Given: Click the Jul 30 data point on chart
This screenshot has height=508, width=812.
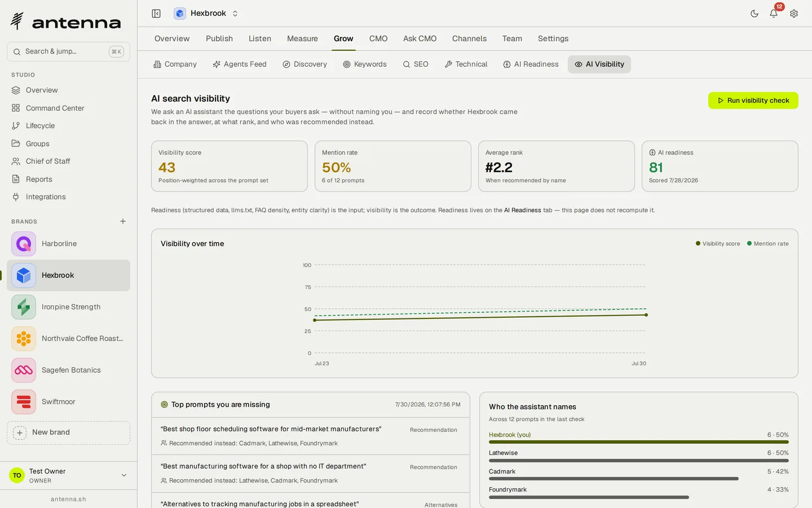Looking at the screenshot, I should point(646,315).
